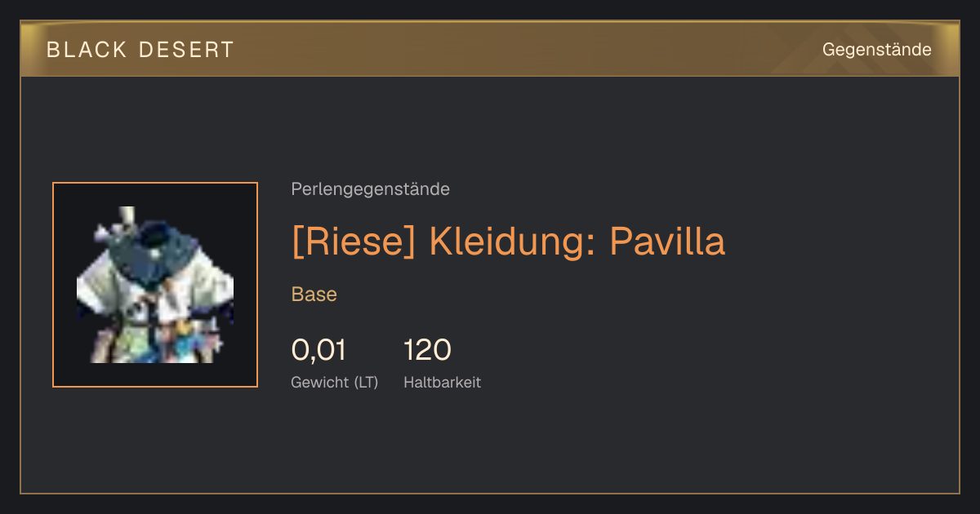980x514 pixels.
Task: Click the Haltbarkeit label
Action: 442,382
